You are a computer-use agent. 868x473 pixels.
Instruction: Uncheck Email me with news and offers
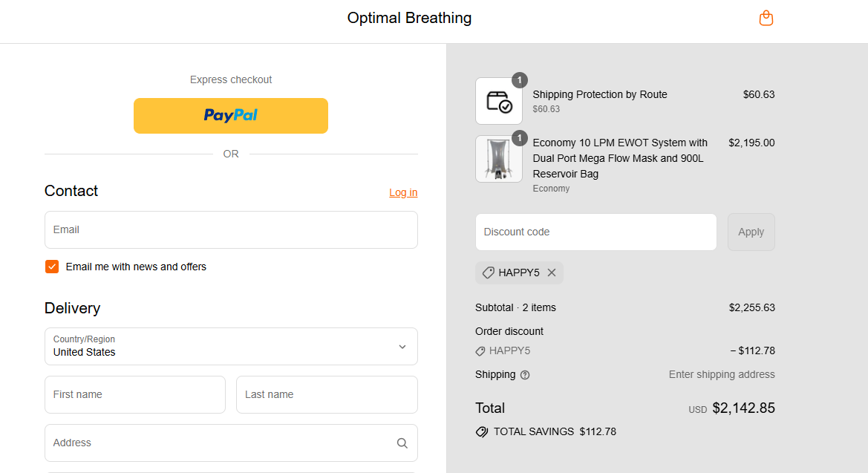click(x=52, y=267)
